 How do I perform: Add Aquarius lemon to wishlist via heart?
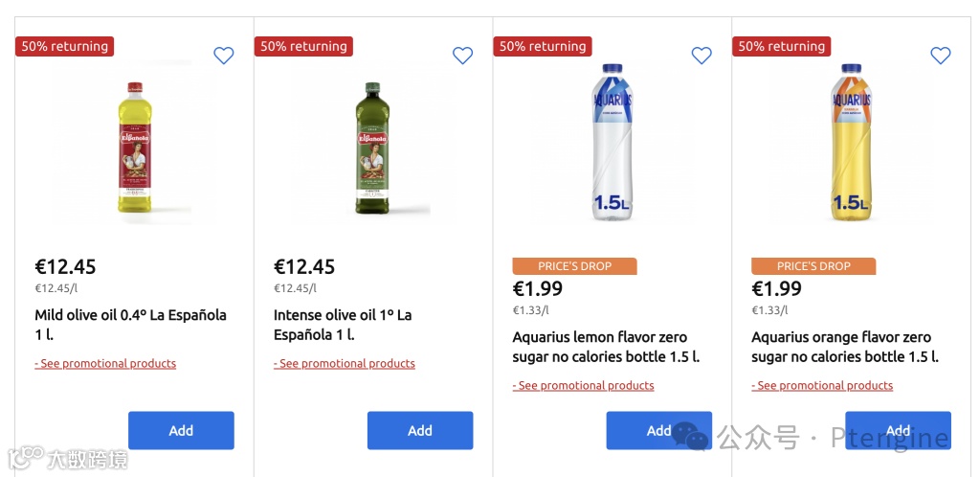702,56
